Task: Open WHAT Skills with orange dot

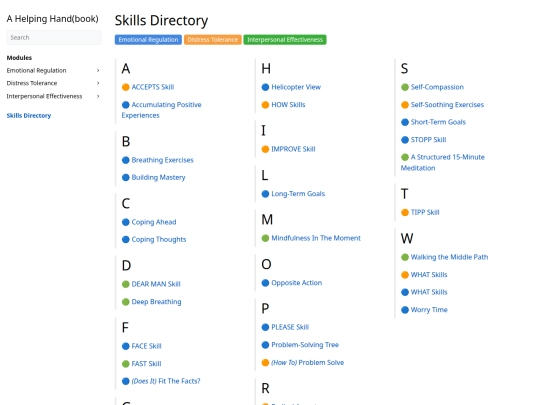Action: tap(429, 275)
